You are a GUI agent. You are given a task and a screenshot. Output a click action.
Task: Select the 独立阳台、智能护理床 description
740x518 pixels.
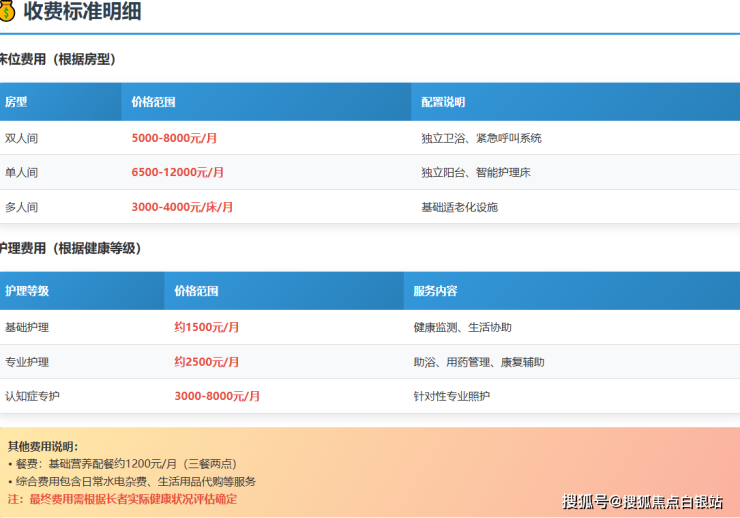(476, 172)
